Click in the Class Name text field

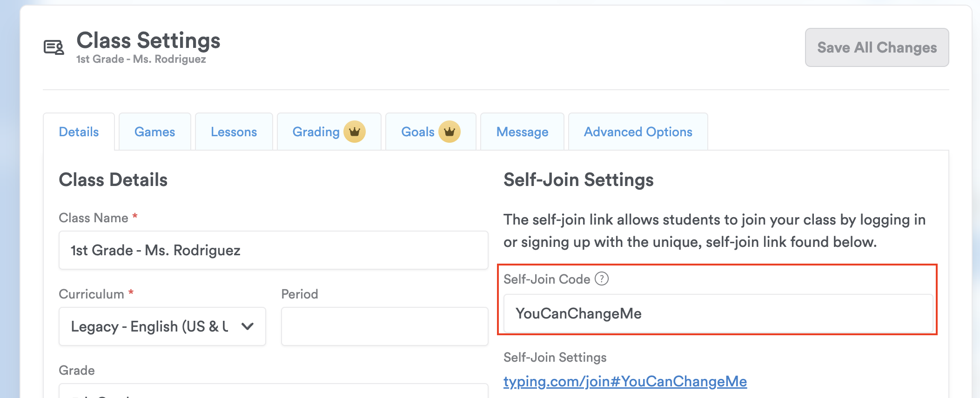[x=273, y=251]
